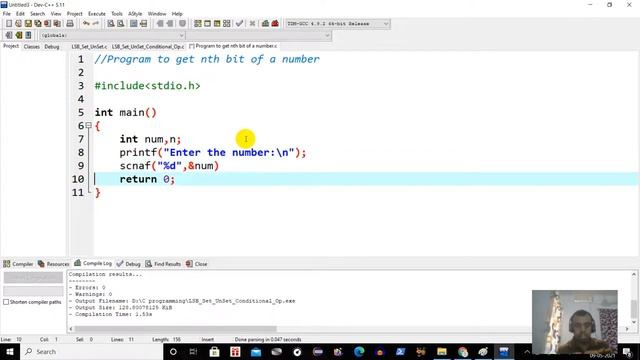Click the compile log horizontal scrollbar thumb
This screenshot has height=360, width=640.
pyautogui.click(x=176, y=329)
